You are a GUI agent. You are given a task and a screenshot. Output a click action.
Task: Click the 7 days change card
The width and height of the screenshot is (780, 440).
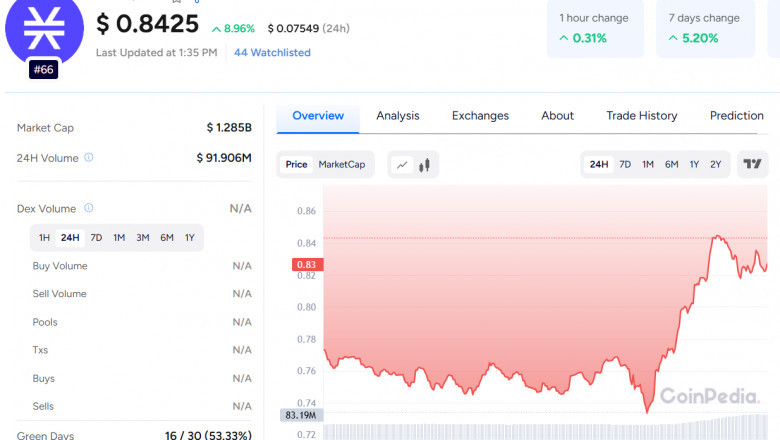[x=705, y=28]
